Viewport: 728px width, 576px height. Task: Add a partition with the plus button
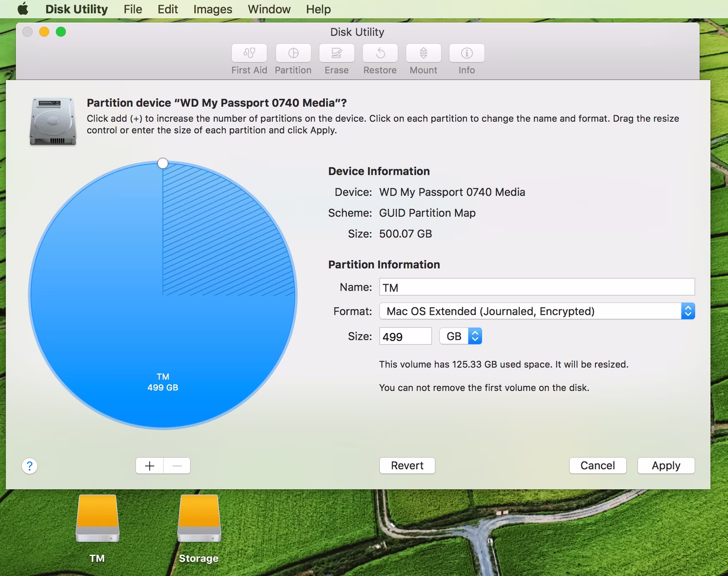[x=150, y=466]
